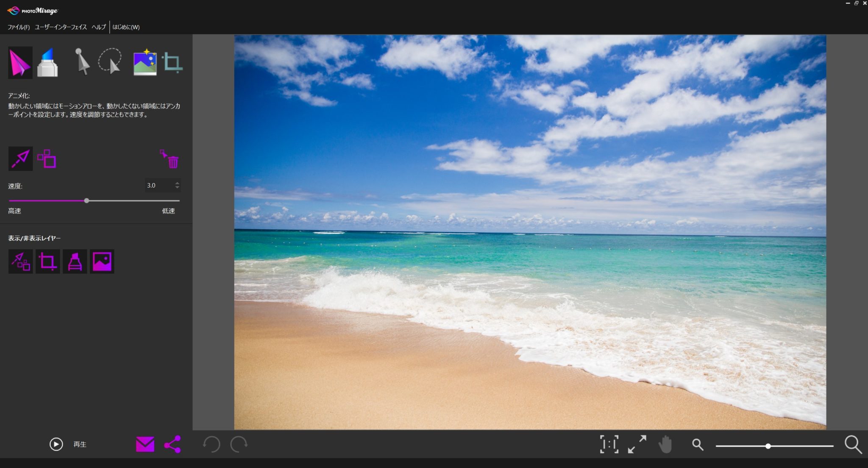Click the beach photo canvas
The width and height of the screenshot is (868, 468).
[x=530, y=232]
